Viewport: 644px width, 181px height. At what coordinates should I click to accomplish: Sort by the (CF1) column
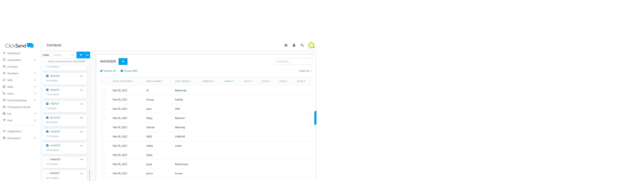pos(248,81)
